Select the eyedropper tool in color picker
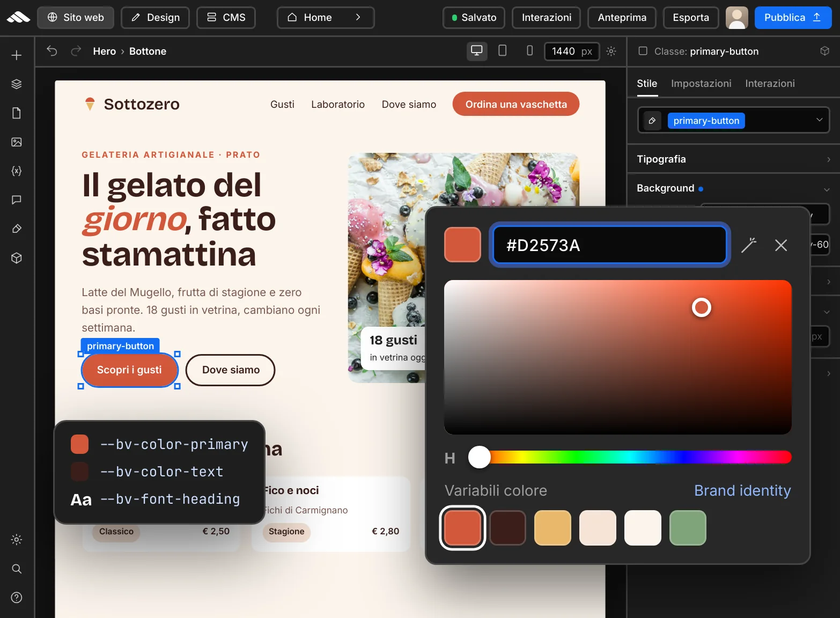 tap(749, 245)
